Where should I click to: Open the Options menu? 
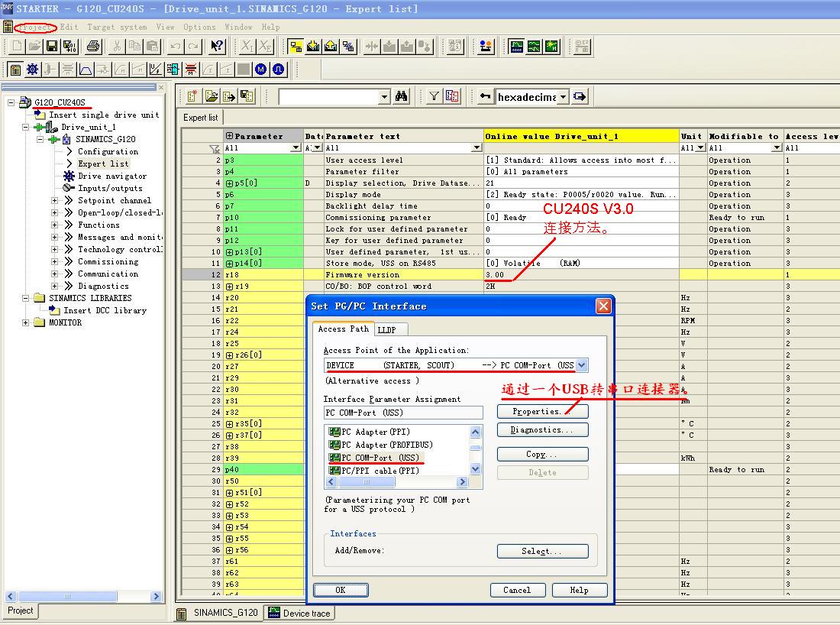199,27
